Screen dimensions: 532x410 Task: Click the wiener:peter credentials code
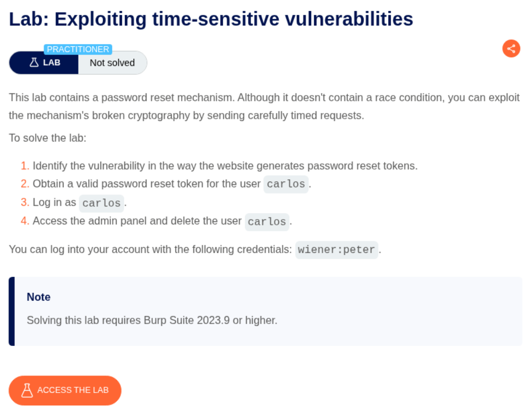pos(337,249)
